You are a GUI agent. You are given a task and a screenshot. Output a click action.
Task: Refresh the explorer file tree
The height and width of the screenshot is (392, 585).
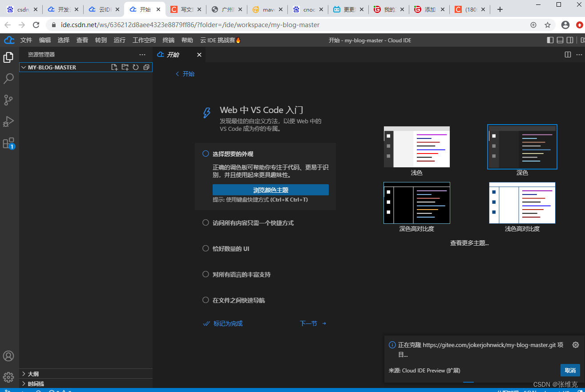[136, 67]
